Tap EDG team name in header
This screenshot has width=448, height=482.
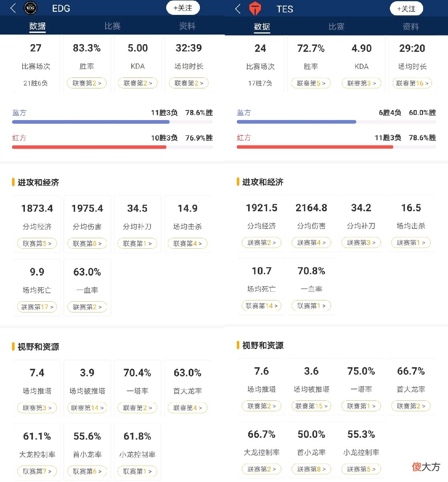[61, 8]
